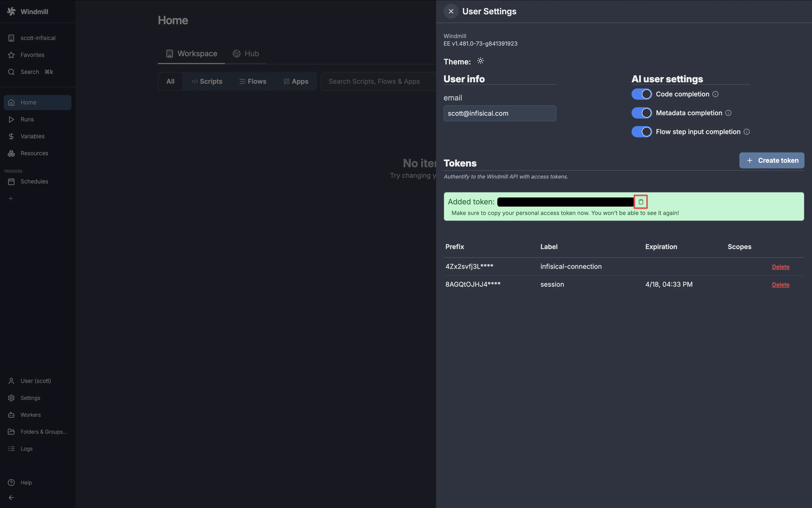Screen dimensions: 812x508
Task: Open Runs in the sidebar
Action: tap(38, 119)
